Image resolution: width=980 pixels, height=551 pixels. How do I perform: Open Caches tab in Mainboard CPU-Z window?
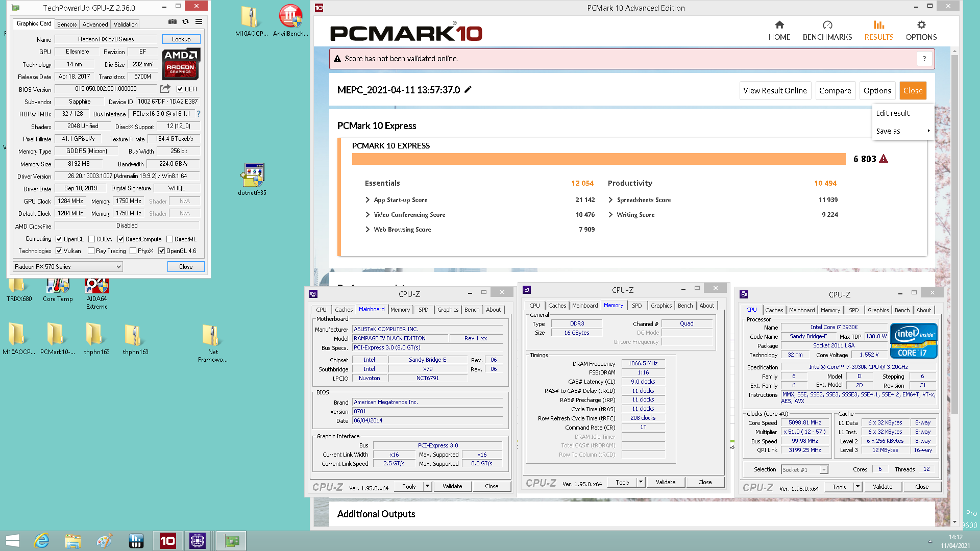pos(344,310)
